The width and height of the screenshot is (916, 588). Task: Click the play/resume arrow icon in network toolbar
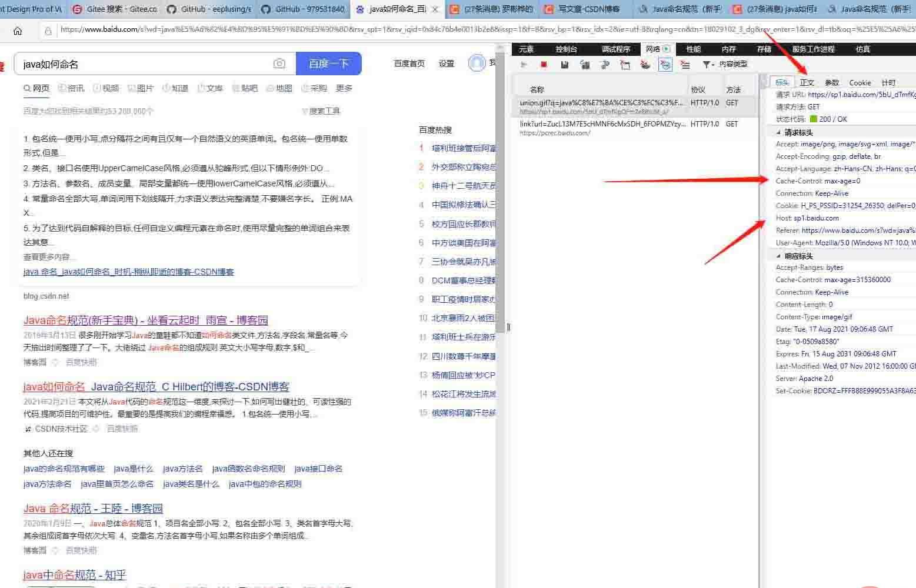524,65
